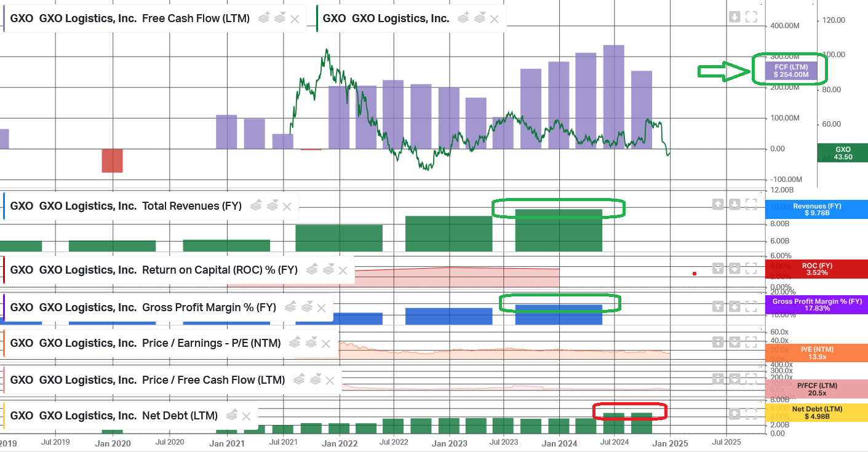Image resolution: width=868 pixels, height=452 pixels.
Task: Click the Jul 2025 date axis label
Action: 726,442
